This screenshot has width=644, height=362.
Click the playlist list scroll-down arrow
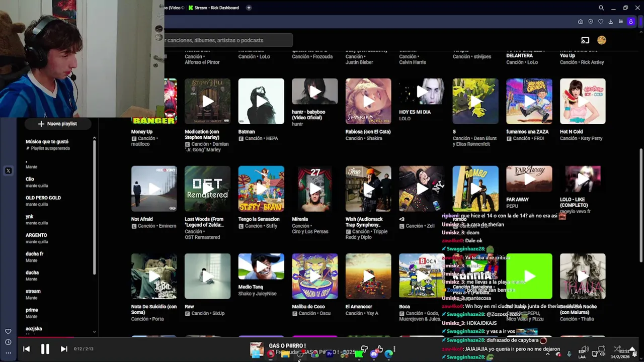pyautogui.click(x=94, y=332)
